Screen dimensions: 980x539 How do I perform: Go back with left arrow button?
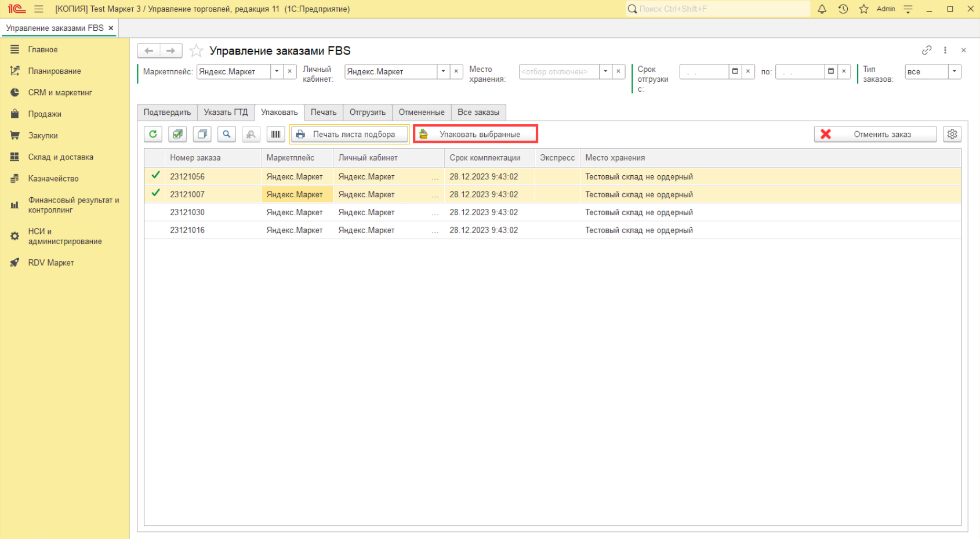pyautogui.click(x=148, y=51)
